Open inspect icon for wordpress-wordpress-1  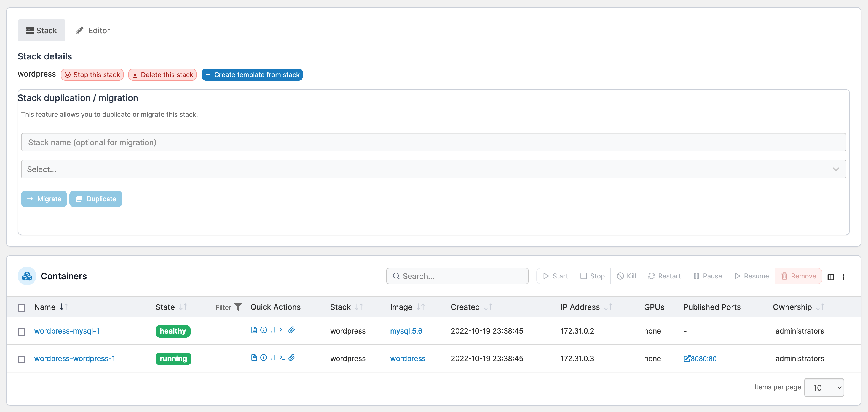pos(264,357)
